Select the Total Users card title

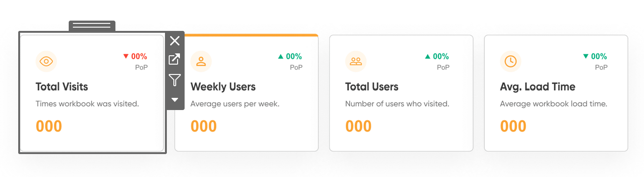click(x=372, y=87)
